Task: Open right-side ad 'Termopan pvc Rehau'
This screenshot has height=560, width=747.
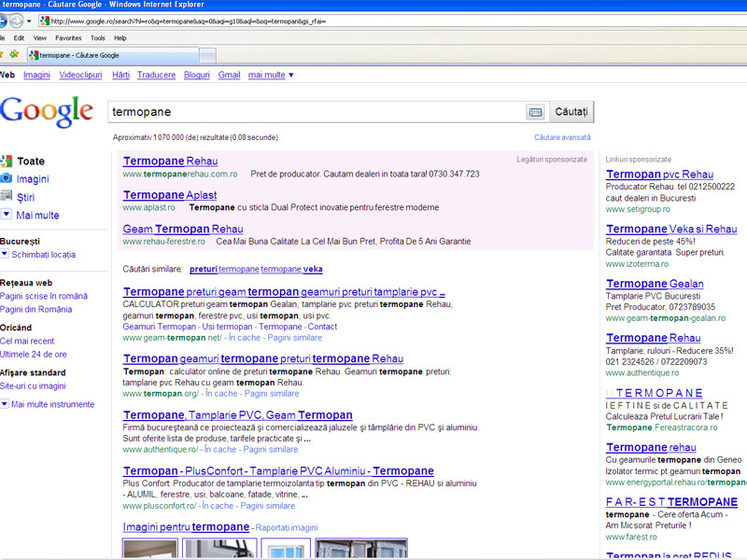Action: pyautogui.click(x=659, y=175)
